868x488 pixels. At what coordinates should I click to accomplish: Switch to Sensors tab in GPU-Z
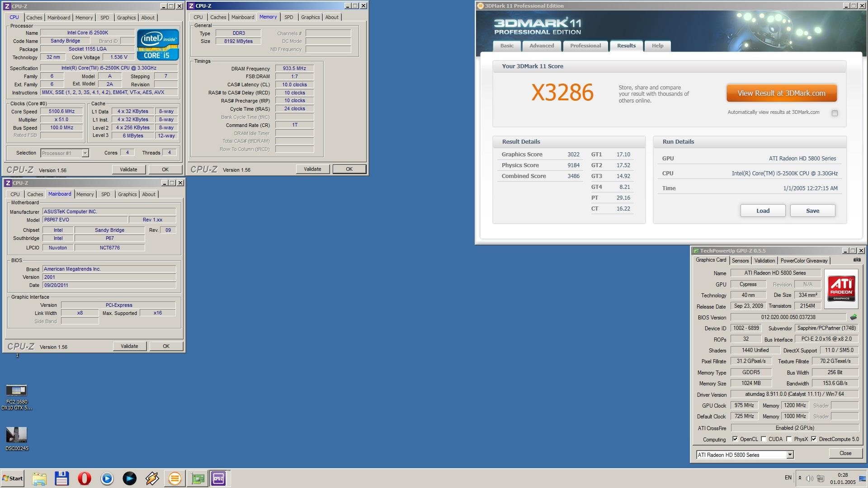[740, 261]
